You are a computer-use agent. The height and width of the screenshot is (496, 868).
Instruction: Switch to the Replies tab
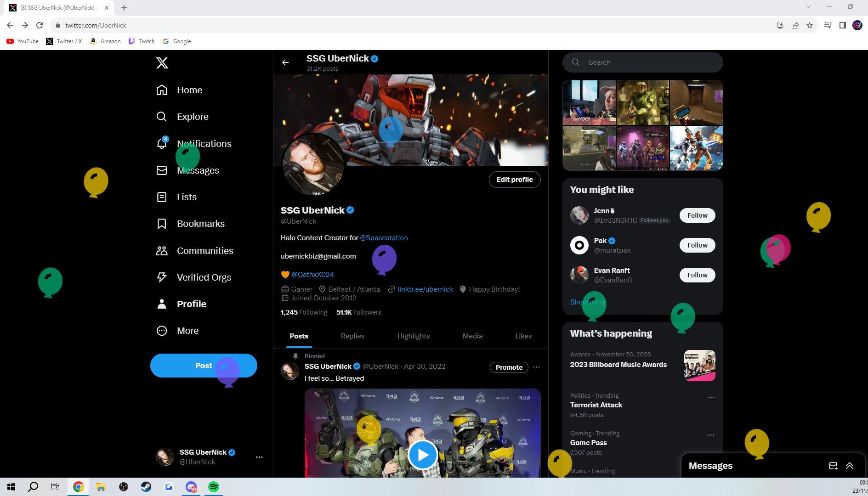(x=352, y=336)
